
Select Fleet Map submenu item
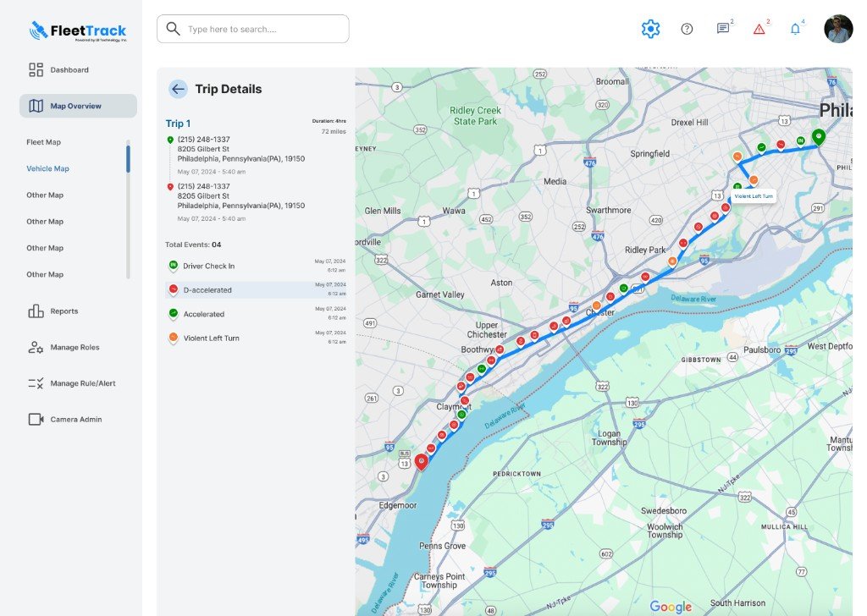[44, 142]
